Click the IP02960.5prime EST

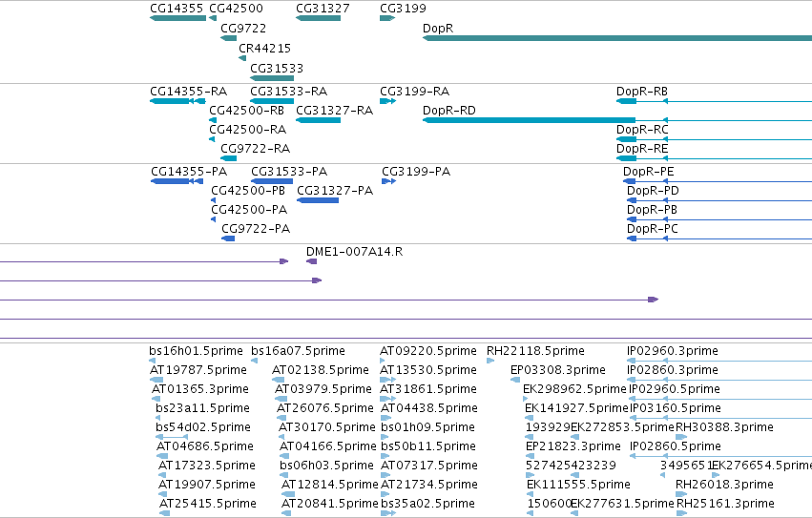point(720,399)
